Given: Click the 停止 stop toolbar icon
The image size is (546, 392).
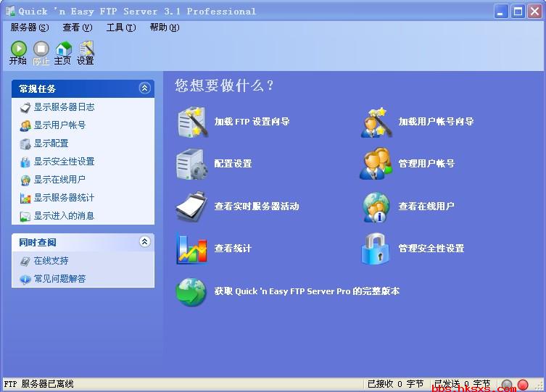Looking at the screenshot, I should 41,52.
